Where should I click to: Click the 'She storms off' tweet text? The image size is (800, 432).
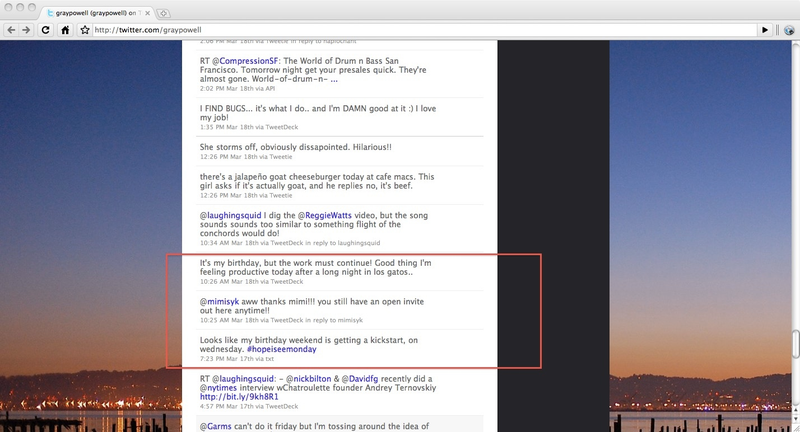click(296, 147)
